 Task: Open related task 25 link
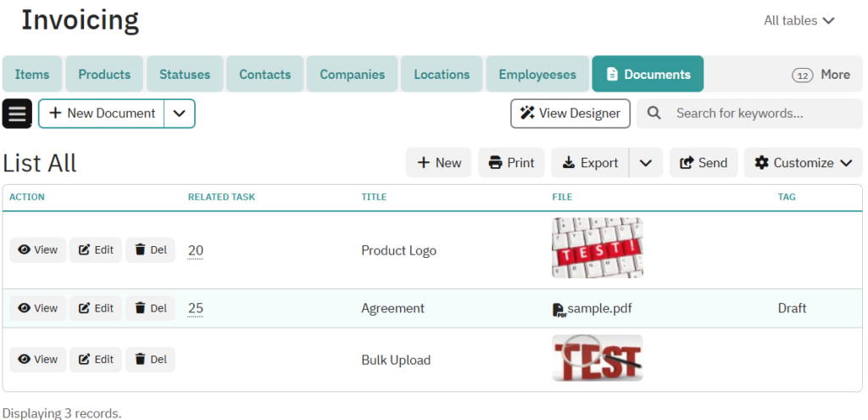[x=196, y=309]
